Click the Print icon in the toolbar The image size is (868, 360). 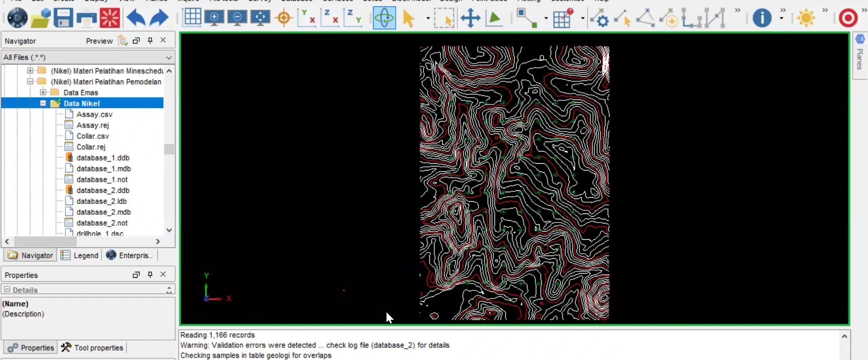point(86,18)
